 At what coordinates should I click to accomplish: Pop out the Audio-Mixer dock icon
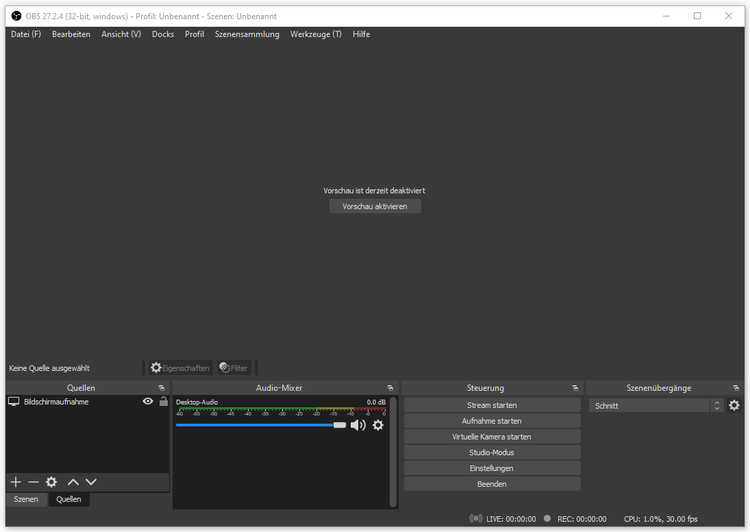(390, 388)
